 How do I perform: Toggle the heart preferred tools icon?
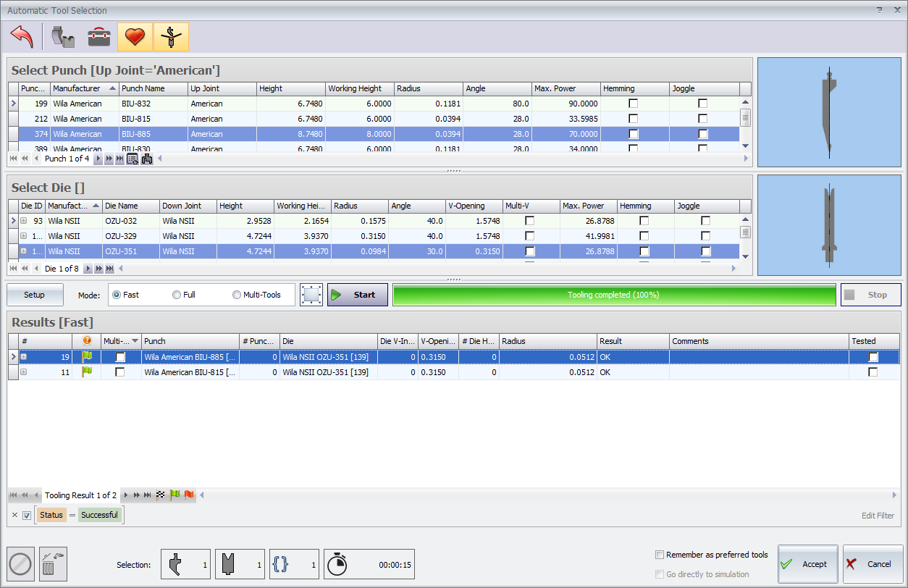pyautogui.click(x=135, y=36)
